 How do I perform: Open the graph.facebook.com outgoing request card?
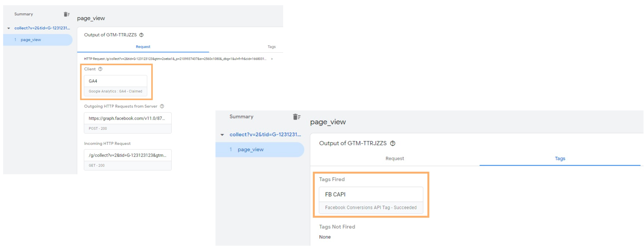click(128, 123)
